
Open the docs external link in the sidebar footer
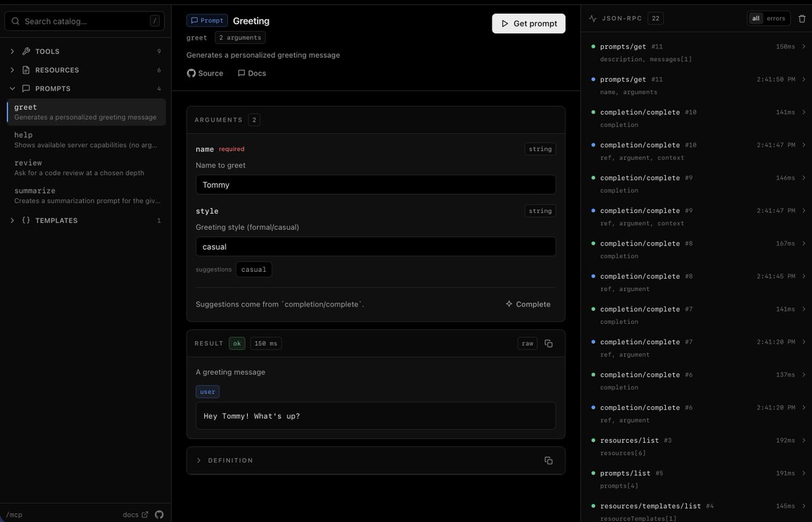(x=135, y=515)
